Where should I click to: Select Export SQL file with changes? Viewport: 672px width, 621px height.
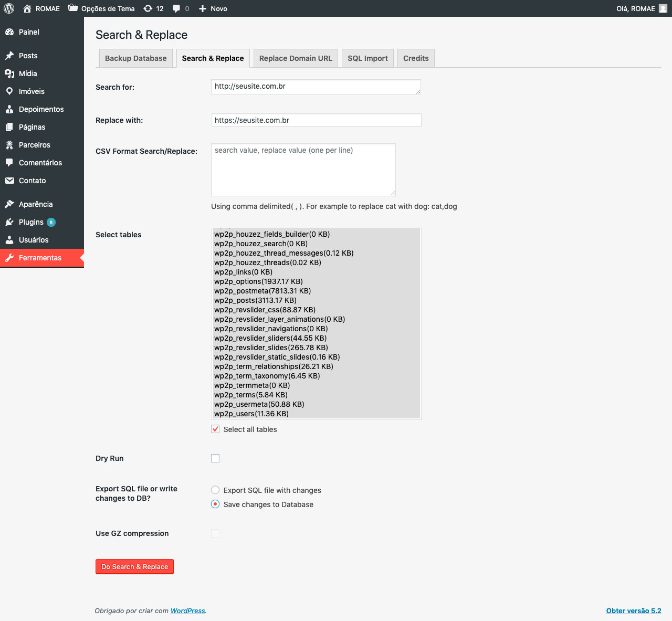[x=215, y=490]
